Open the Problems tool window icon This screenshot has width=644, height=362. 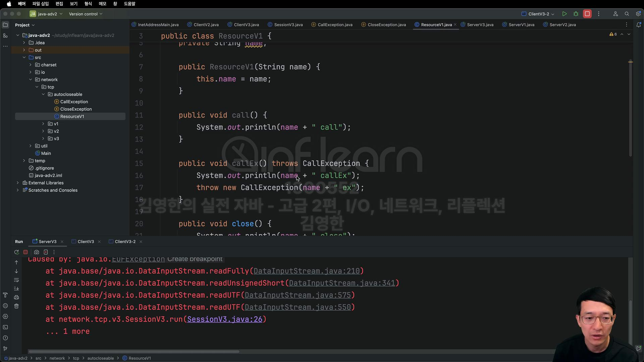coord(5,338)
